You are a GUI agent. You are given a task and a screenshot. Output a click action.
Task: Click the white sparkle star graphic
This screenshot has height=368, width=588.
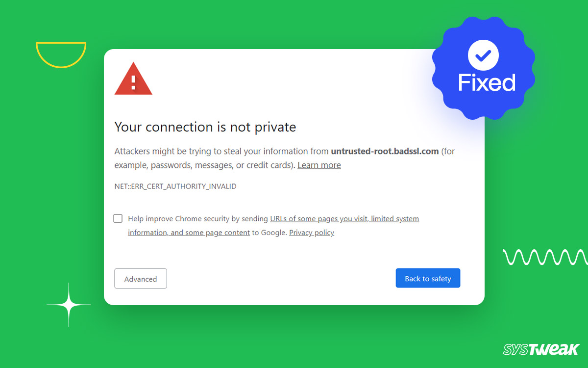(69, 304)
